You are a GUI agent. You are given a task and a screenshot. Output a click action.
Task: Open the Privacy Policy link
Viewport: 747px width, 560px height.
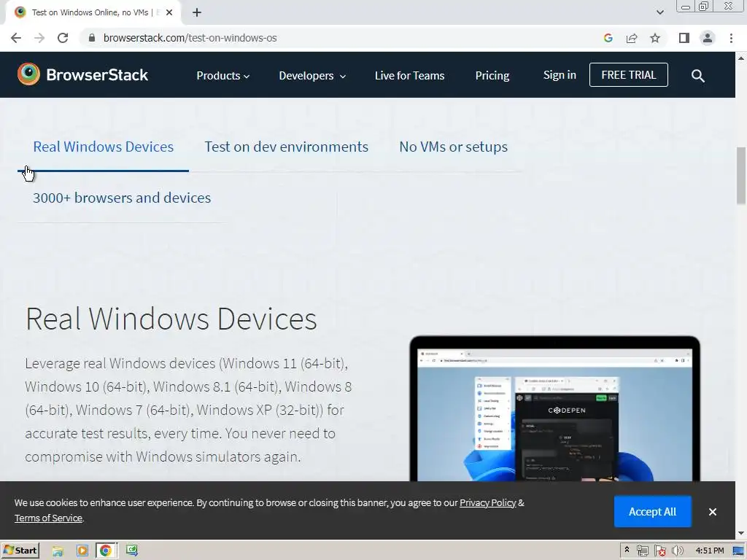pyautogui.click(x=488, y=503)
